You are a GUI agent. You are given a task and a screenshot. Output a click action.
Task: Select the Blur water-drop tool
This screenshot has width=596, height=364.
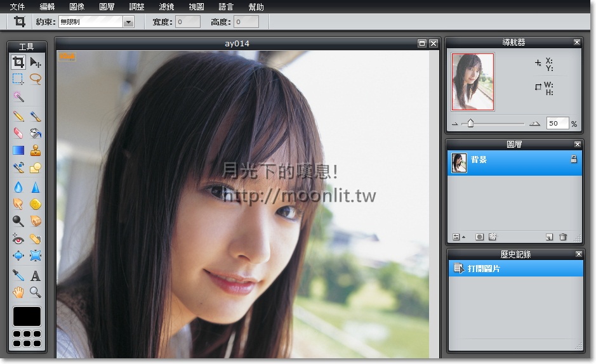(x=18, y=187)
